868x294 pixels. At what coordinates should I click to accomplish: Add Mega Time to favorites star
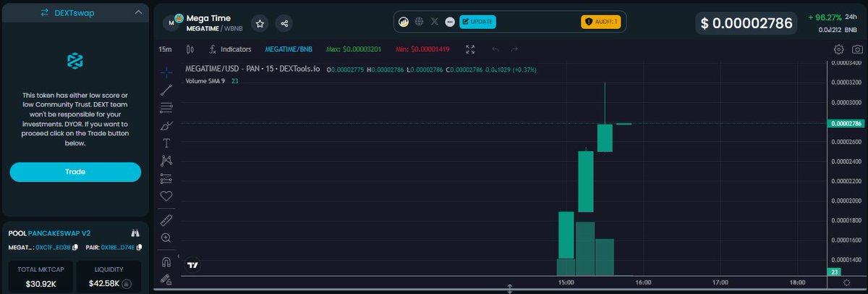click(x=260, y=23)
